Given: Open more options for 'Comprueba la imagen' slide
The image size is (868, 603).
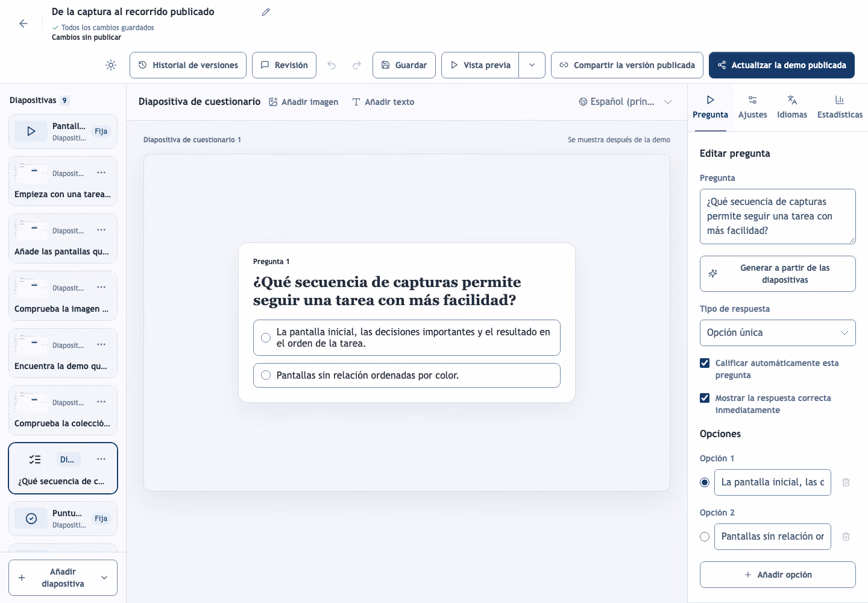Looking at the screenshot, I should [101, 288].
